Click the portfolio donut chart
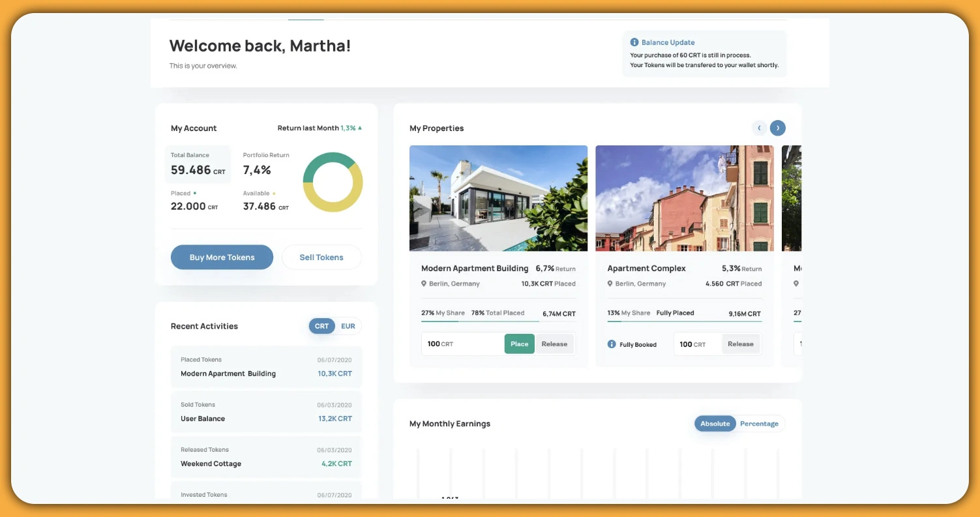 tap(333, 182)
